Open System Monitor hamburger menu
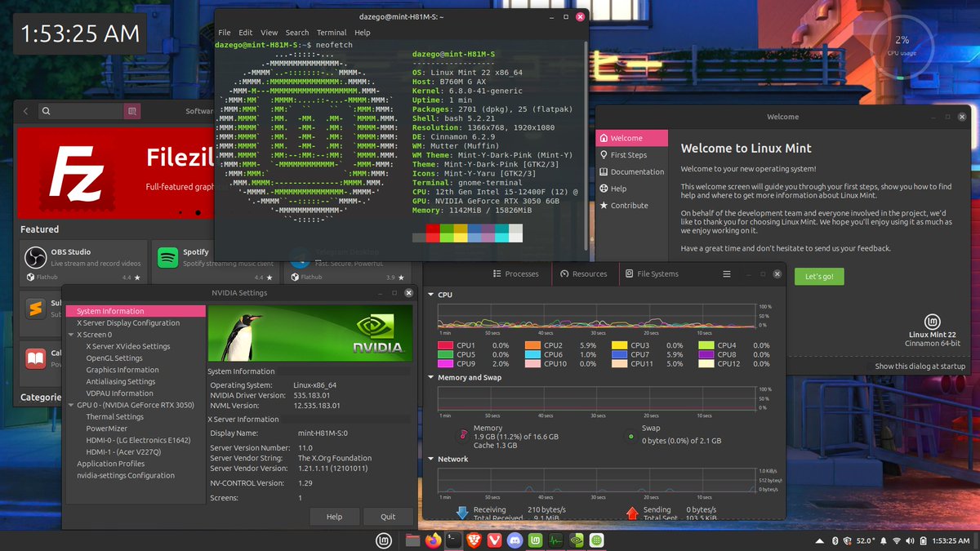Image resolution: width=980 pixels, height=551 pixels. 727,274
